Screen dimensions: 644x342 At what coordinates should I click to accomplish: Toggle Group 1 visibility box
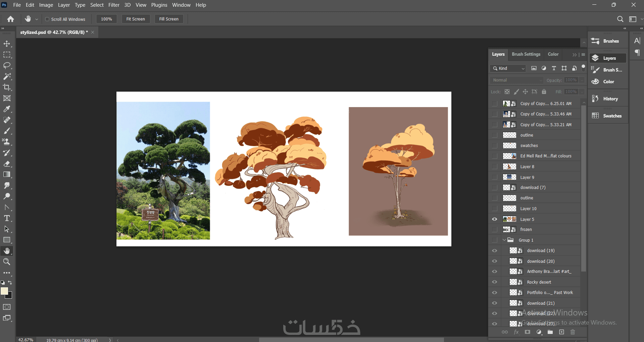click(495, 240)
